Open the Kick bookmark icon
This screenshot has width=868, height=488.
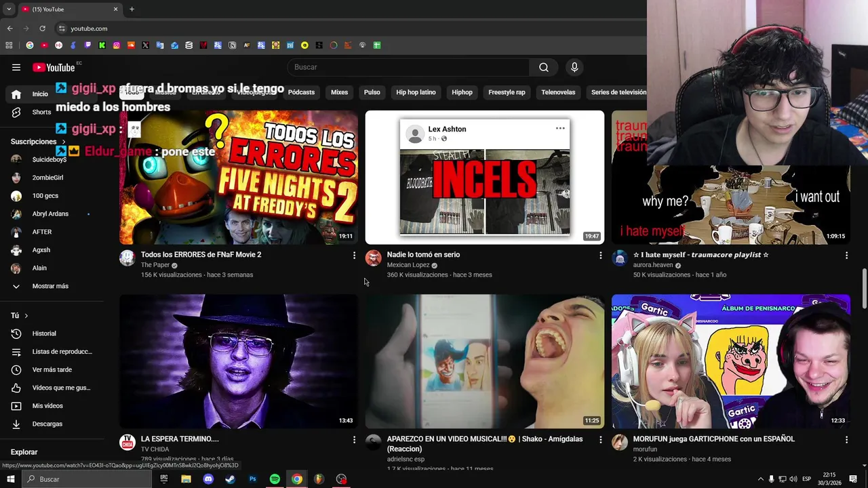pos(102,45)
